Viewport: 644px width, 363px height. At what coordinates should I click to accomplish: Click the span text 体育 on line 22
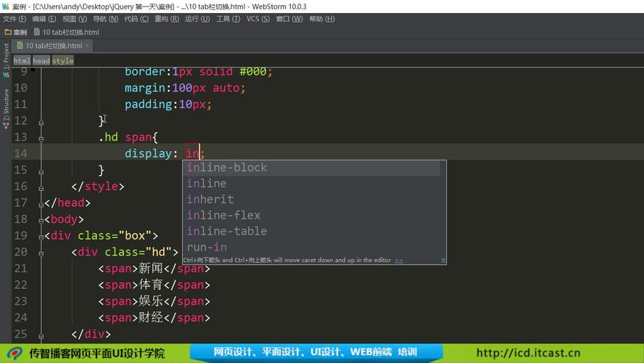151,285
